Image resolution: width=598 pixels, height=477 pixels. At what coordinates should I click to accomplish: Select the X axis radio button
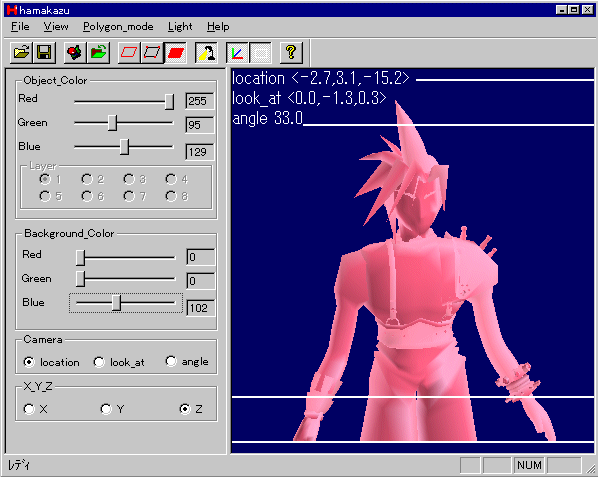tap(29, 409)
